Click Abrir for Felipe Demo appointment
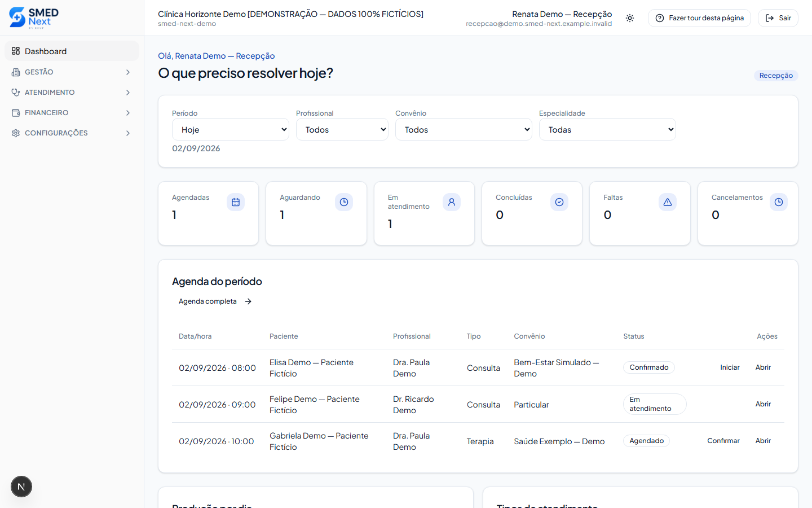The height and width of the screenshot is (508, 812). (763, 404)
